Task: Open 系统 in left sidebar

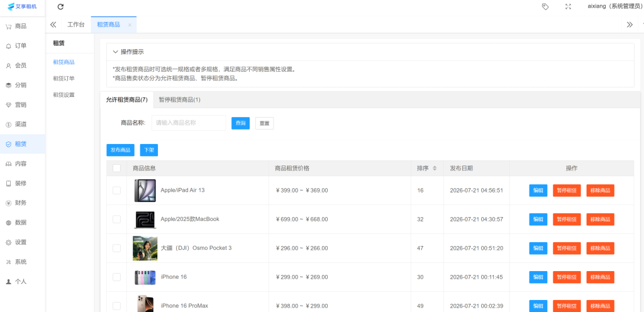Action: pos(23,262)
